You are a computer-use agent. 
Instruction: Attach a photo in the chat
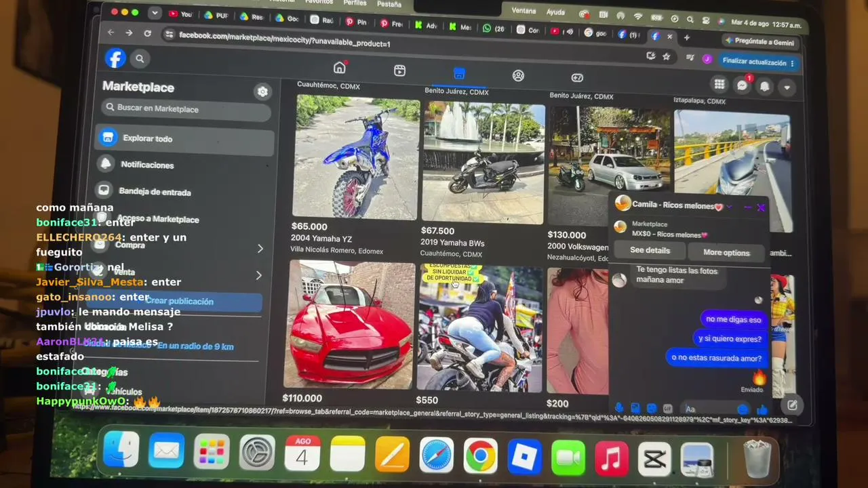[635, 408]
